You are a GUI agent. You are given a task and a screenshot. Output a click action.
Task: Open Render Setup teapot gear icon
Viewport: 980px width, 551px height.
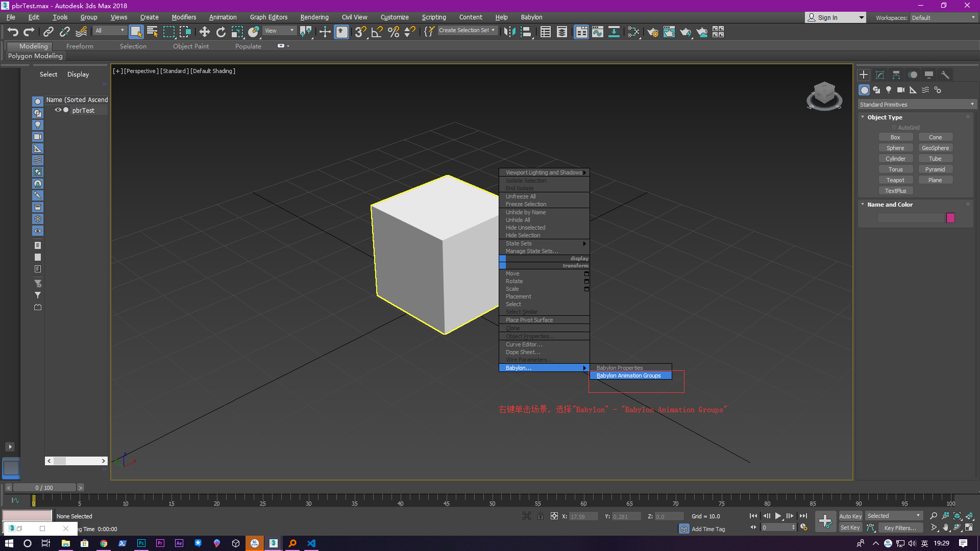(652, 32)
